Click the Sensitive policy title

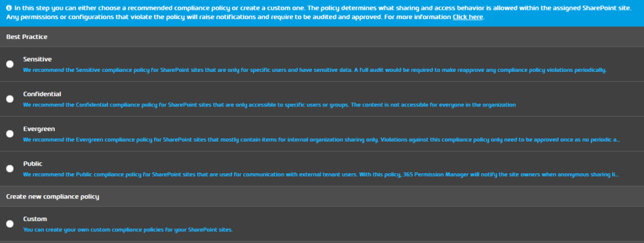(37, 59)
